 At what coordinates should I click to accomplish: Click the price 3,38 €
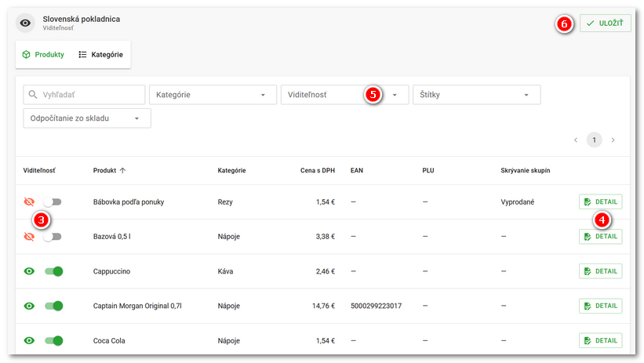point(326,237)
